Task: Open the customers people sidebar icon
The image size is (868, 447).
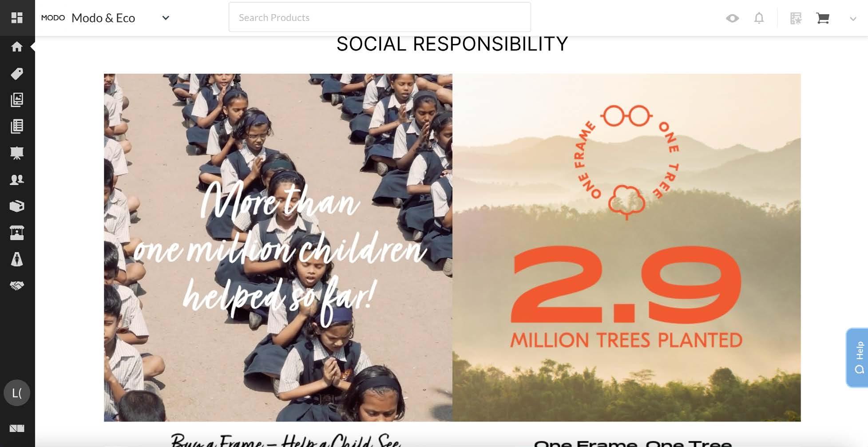Action: (x=17, y=180)
